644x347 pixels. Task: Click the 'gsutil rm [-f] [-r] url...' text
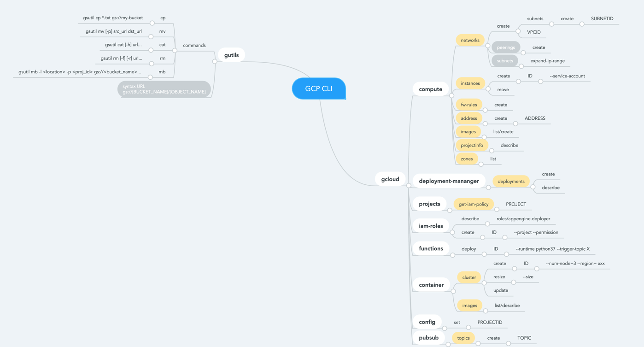coord(121,58)
